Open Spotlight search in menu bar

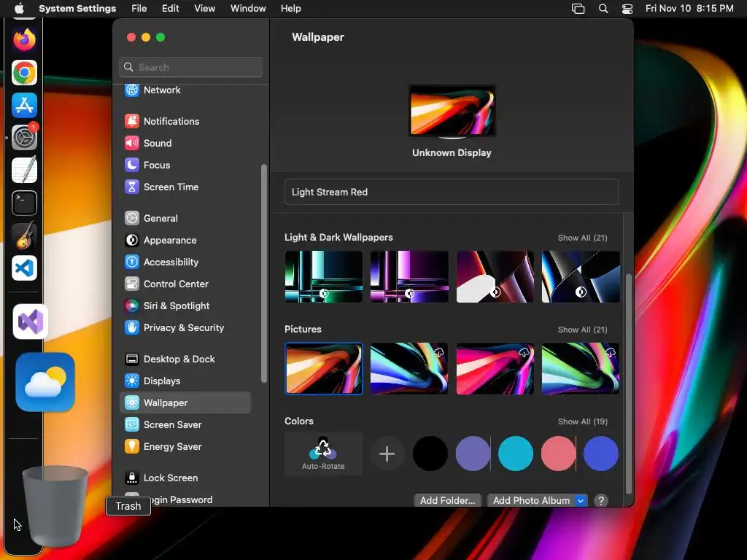coord(603,9)
